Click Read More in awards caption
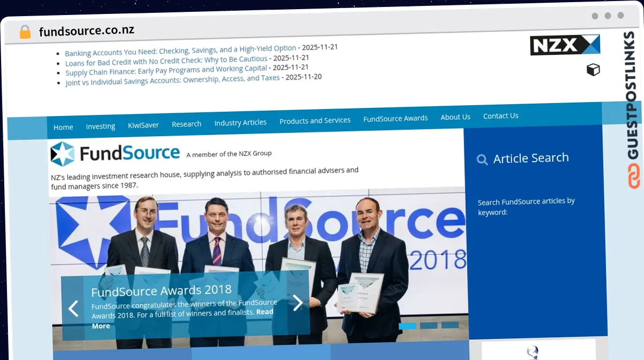Screen dimensions: 644x360 coord(182,319)
